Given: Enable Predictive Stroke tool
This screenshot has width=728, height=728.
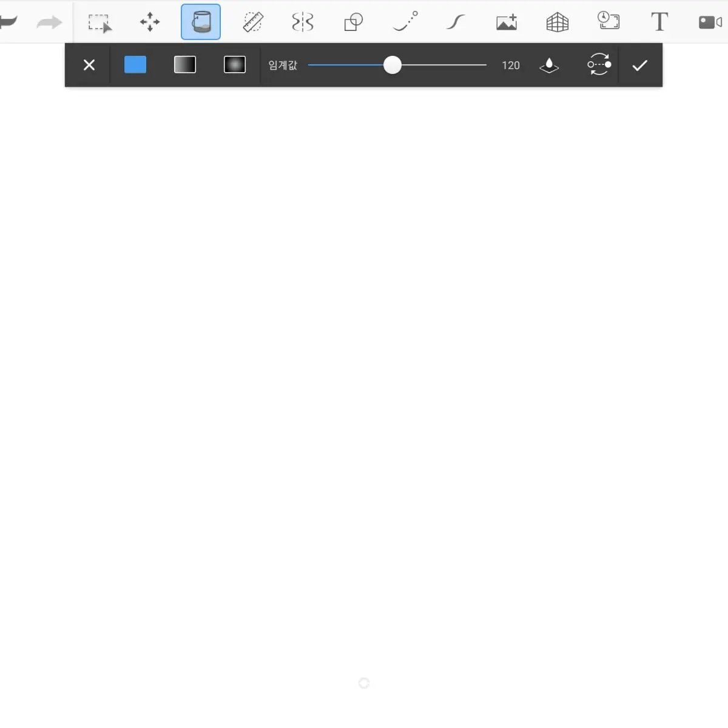Looking at the screenshot, I should [405, 22].
